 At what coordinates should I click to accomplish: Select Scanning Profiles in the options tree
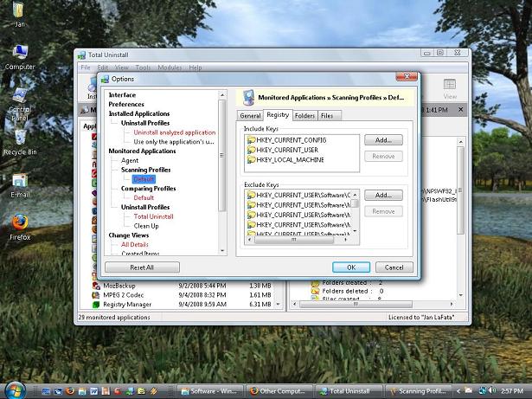(146, 170)
